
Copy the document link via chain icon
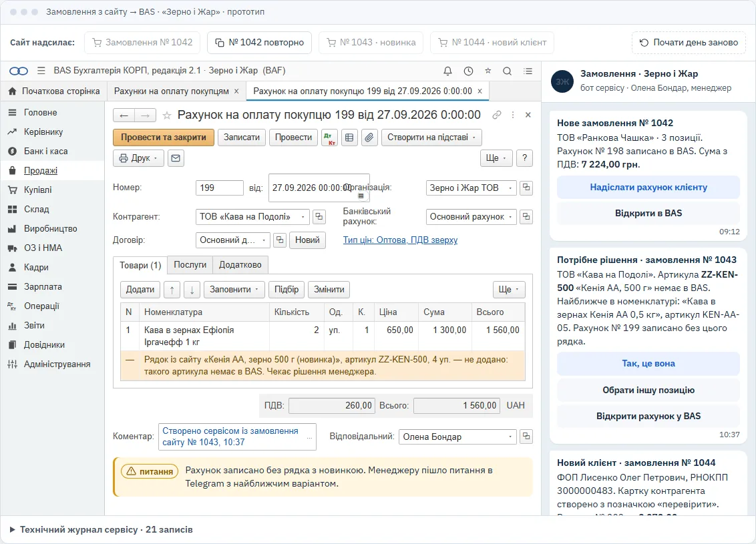497,115
